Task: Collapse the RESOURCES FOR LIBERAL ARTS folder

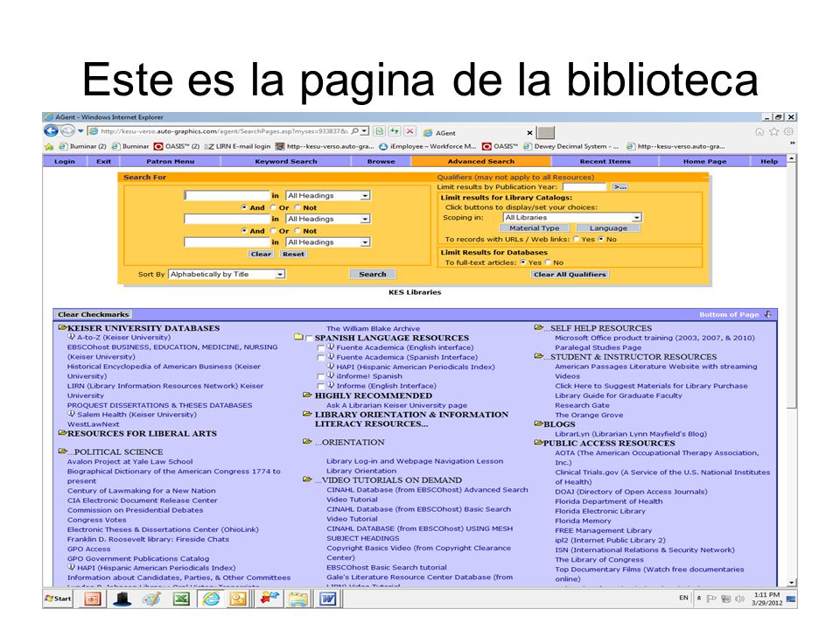Action: [x=62, y=433]
